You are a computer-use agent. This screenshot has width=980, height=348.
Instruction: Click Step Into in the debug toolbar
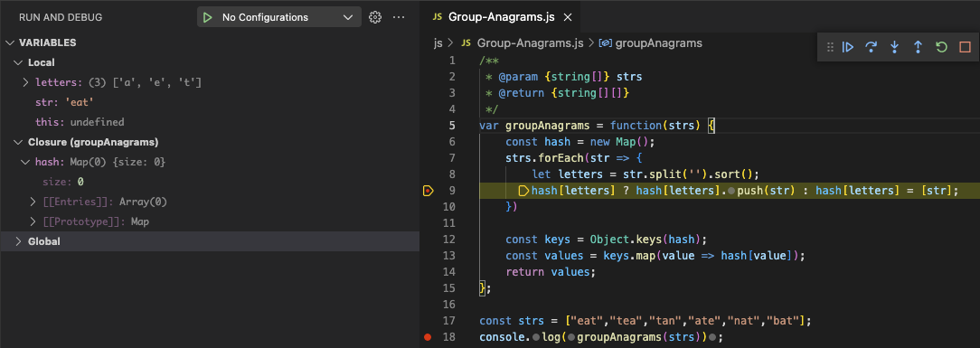(x=894, y=47)
